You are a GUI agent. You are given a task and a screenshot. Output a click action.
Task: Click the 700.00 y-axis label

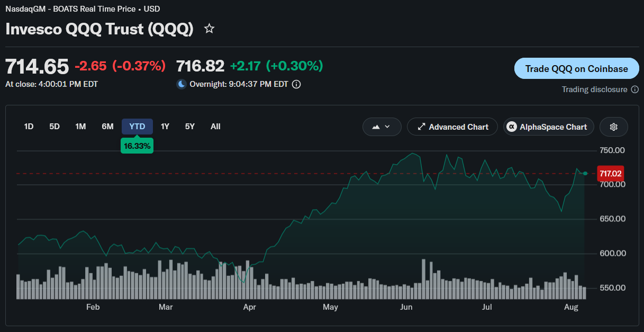click(x=612, y=184)
